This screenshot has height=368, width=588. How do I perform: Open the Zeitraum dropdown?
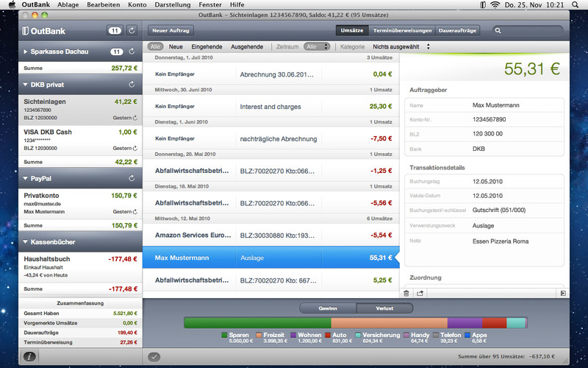[316, 46]
